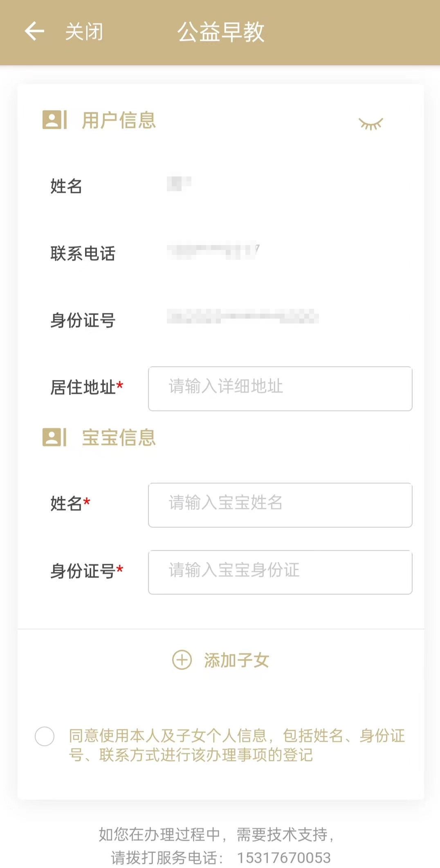Tap the masked user name value

179,184
